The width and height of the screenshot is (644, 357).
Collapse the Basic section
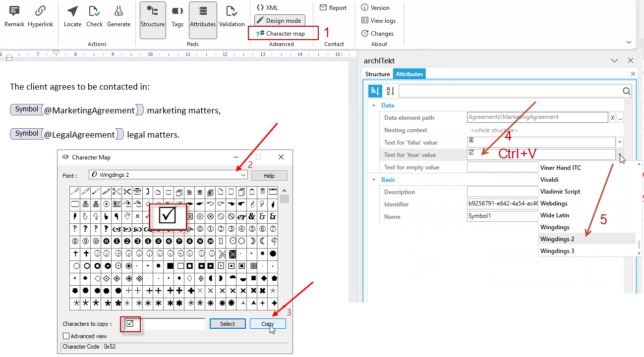click(x=373, y=180)
